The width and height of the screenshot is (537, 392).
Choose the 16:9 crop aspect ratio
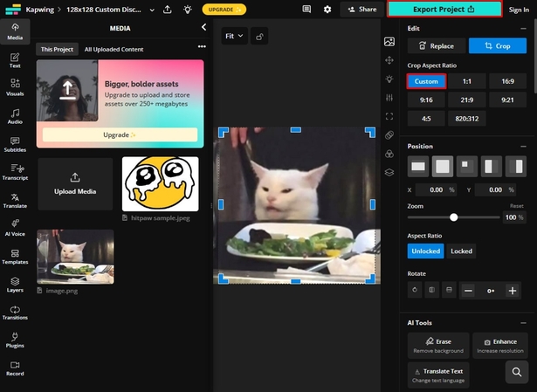click(507, 81)
